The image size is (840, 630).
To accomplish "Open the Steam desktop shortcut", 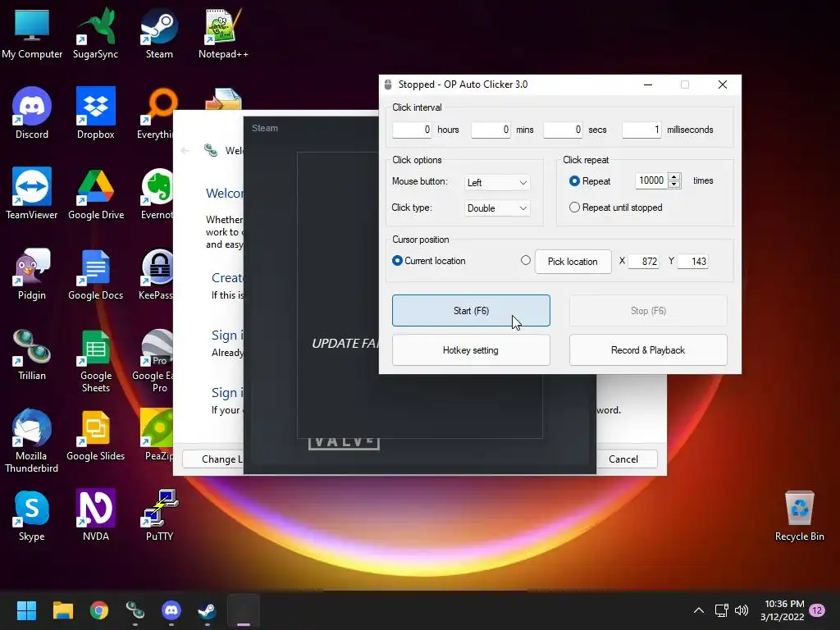I will coord(159,33).
